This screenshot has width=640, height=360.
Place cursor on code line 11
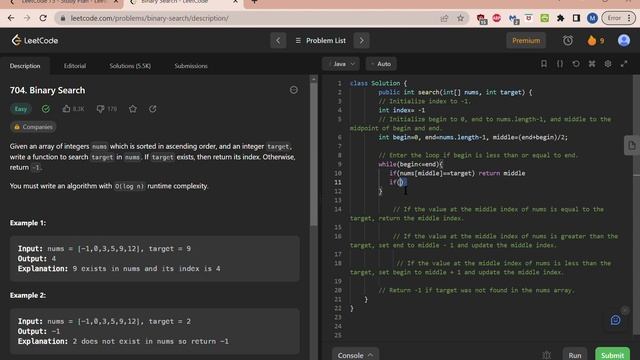pos(398,182)
